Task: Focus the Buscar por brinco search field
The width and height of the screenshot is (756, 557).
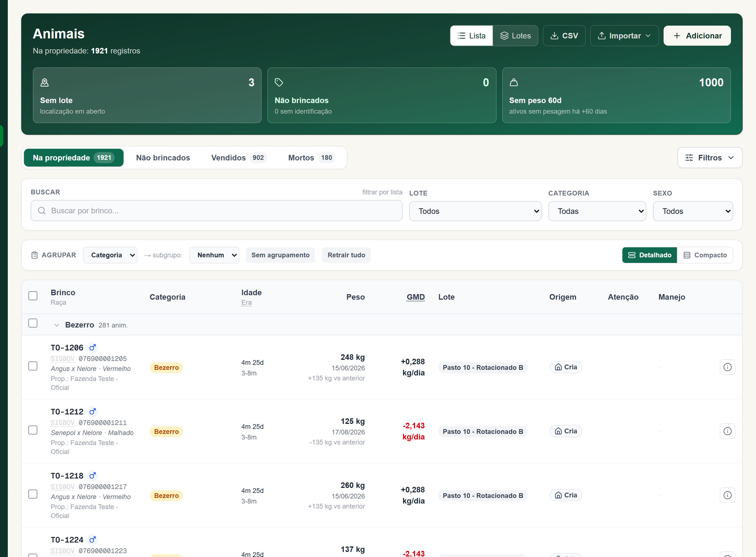Action: pyautogui.click(x=216, y=211)
